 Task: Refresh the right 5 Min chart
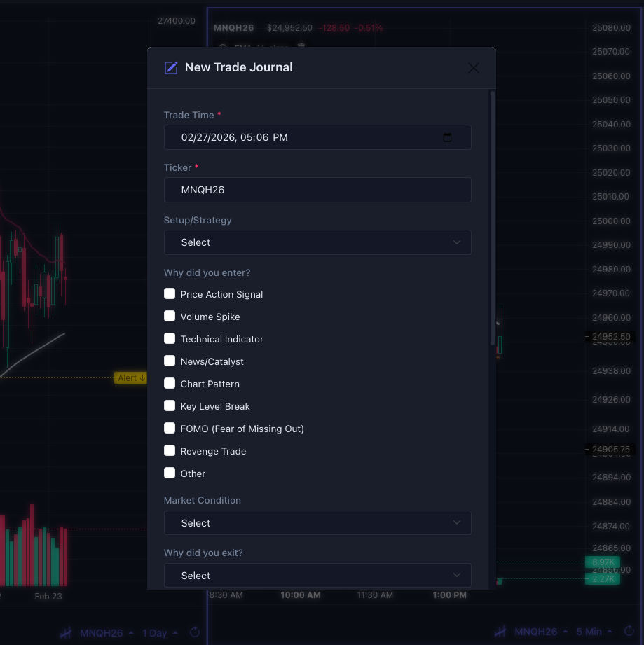coord(629,631)
